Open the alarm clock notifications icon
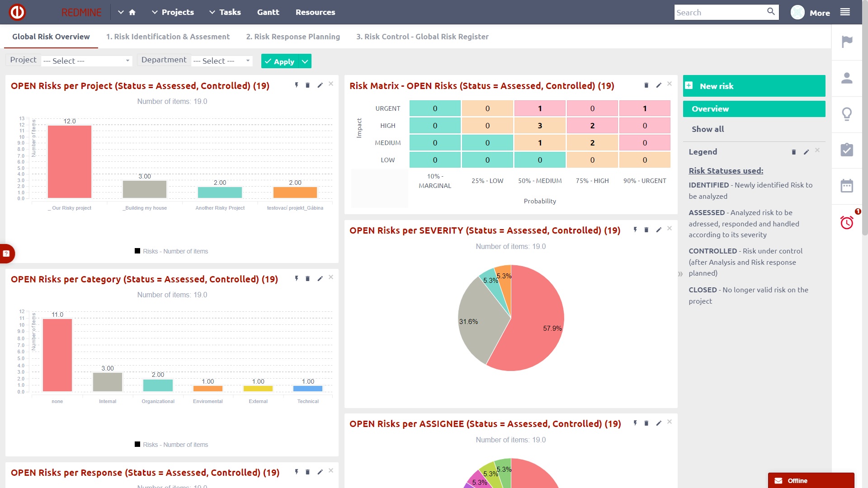Screen dimensions: 868x488 coord(847,222)
